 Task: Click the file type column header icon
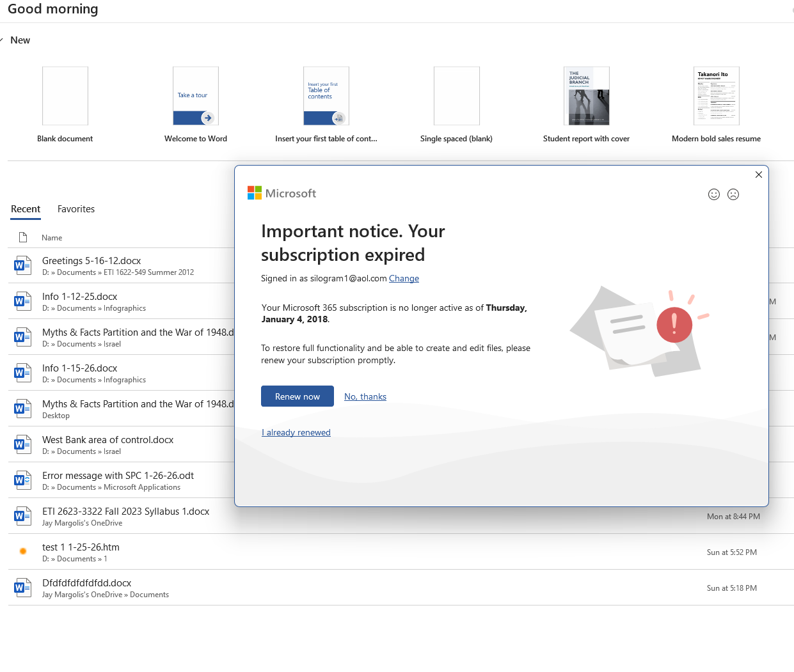click(23, 237)
